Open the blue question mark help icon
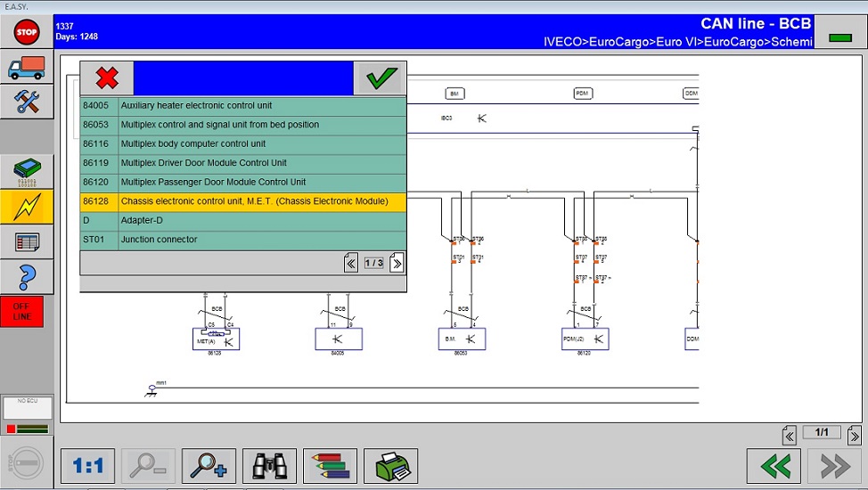The height and width of the screenshot is (490, 868). [x=27, y=277]
